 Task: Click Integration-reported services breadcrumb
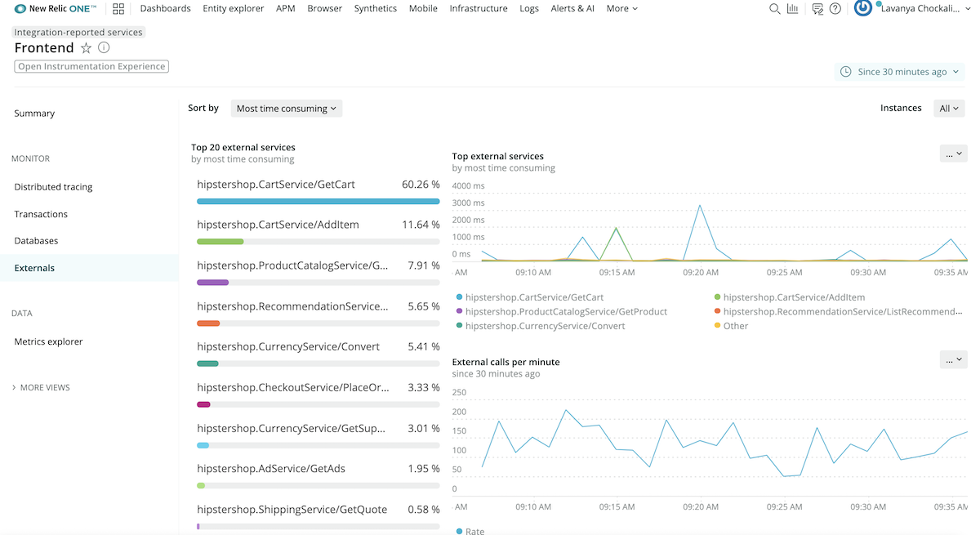(x=78, y=32)
